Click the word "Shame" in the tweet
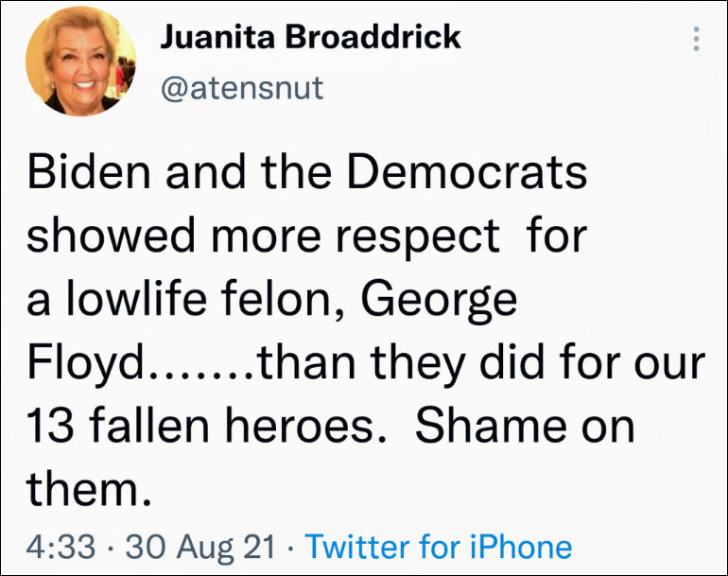This screenshot has width=728, height=576. 497,426
